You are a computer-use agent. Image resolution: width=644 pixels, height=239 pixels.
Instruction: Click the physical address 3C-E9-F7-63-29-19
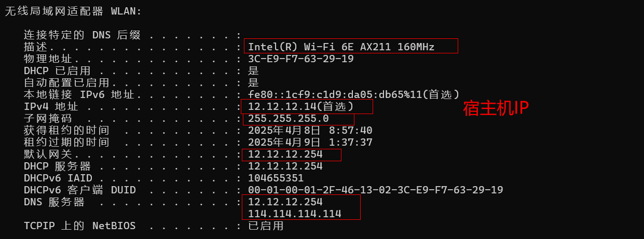pyautogui.click(x=300, y=59)
